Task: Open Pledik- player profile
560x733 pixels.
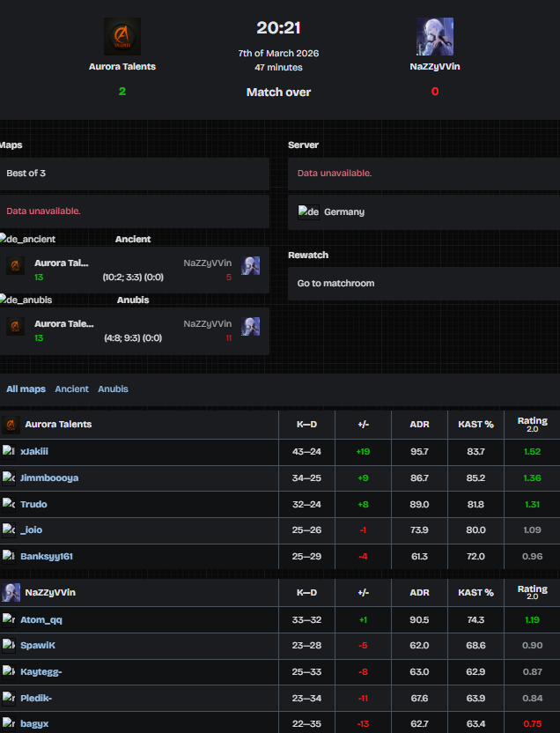Action: pos(36,698)
